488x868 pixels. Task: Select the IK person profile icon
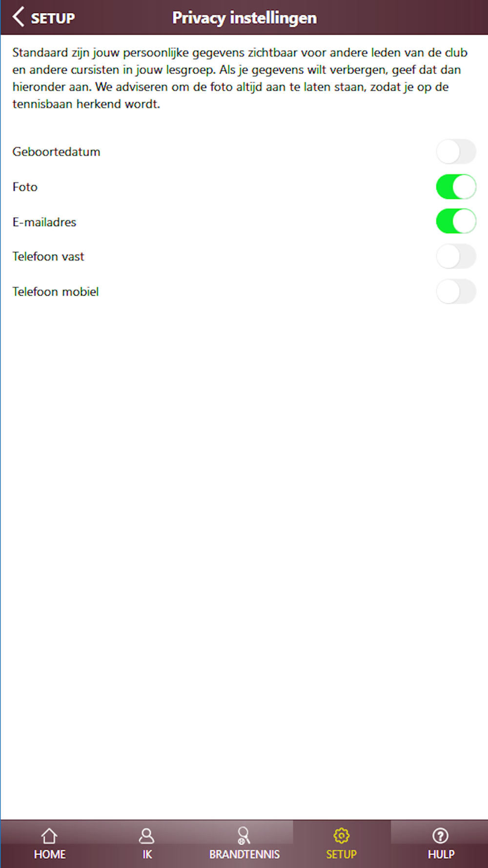click(x=146, y=836)
